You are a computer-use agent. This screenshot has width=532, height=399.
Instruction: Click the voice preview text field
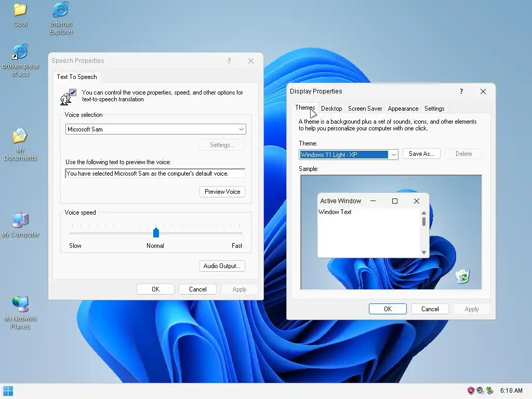click(x=155, y=174)
